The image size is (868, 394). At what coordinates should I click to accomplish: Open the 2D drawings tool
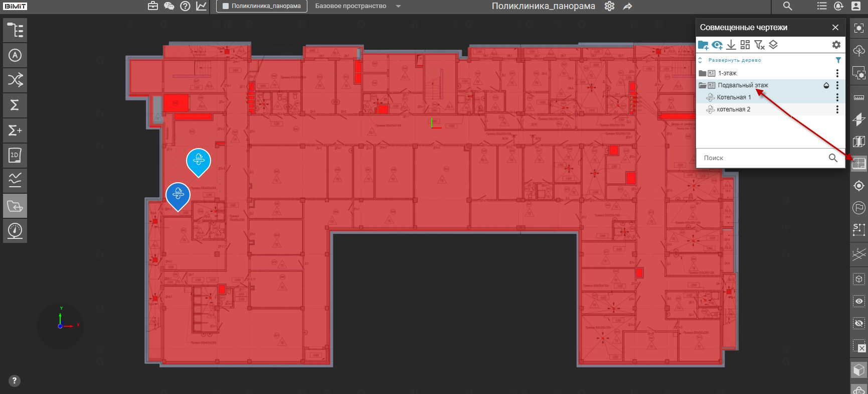(x=15, y=156)
